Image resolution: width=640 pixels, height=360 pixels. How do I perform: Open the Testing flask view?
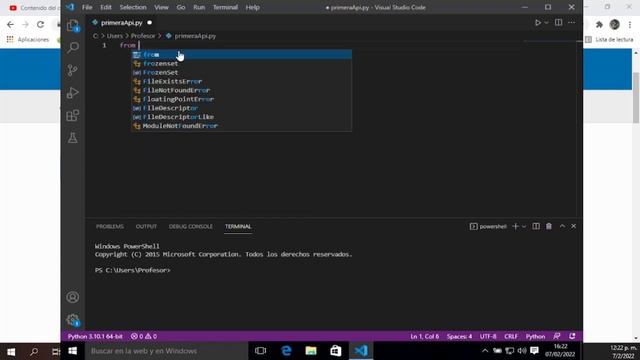[x=73, y=138]
